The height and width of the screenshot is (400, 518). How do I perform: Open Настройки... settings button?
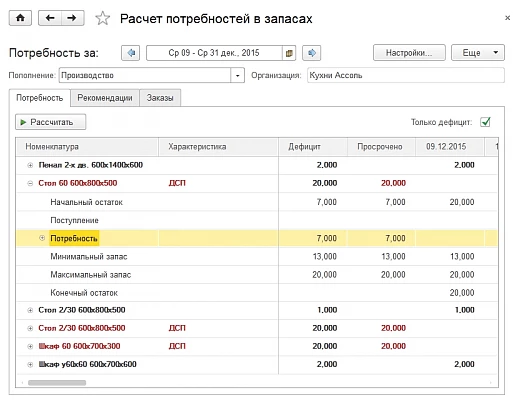409,53
